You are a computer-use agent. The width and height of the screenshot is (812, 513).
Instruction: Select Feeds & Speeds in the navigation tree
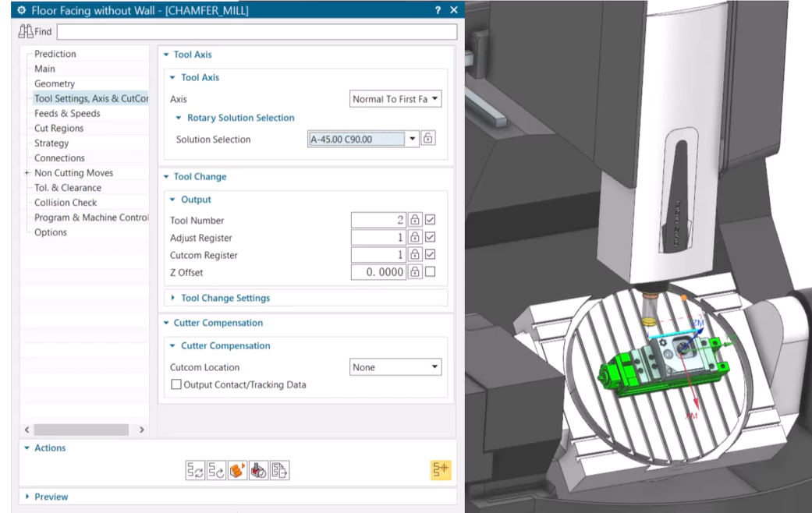pos(67,114)
